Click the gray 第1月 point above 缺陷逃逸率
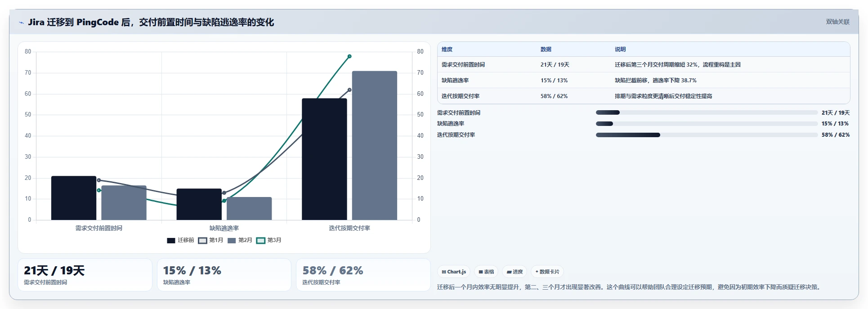 tap(224, 193)
